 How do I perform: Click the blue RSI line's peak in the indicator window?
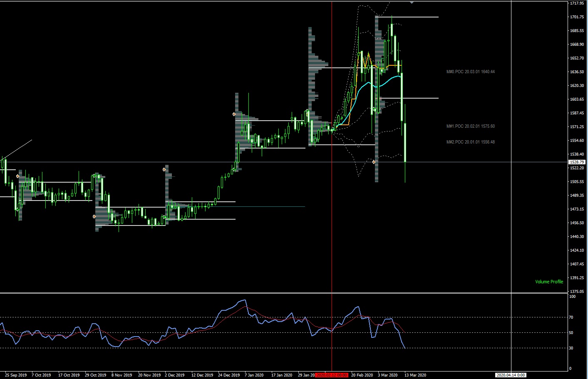click(x=244, y=300)
